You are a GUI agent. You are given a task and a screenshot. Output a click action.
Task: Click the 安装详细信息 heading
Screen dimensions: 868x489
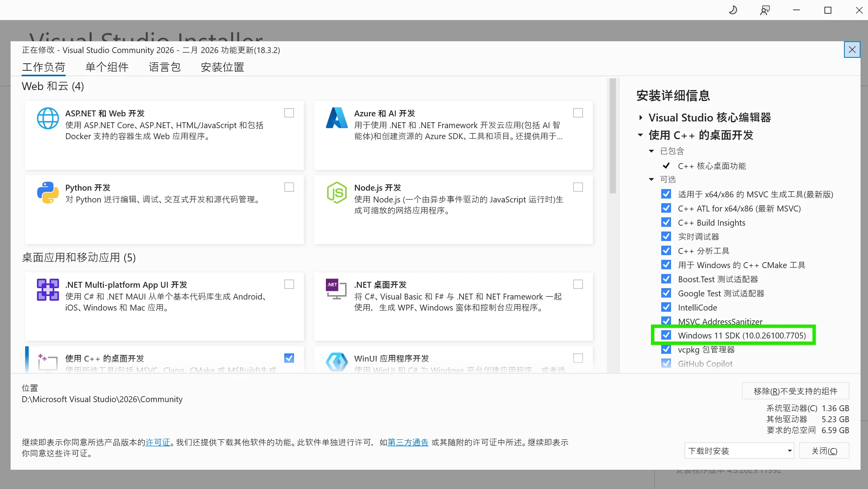point(673,96)
